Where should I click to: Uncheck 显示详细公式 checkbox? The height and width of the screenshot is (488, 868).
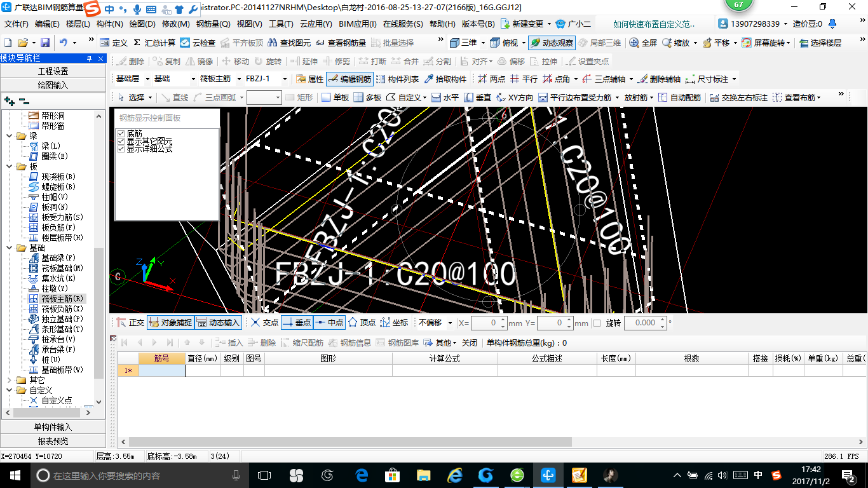(121, 149)
